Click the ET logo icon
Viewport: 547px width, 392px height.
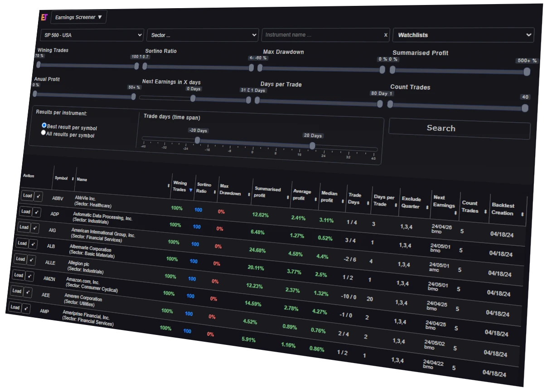click(44, 17)
